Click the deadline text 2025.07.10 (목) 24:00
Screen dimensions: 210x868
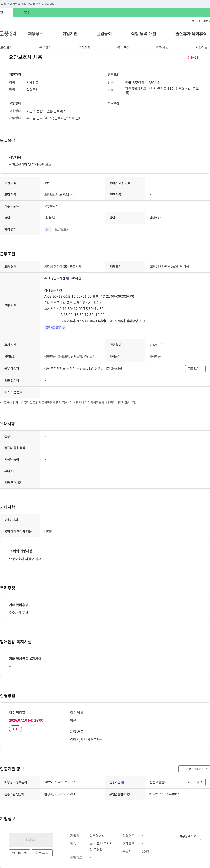click(x=26, y=720)
